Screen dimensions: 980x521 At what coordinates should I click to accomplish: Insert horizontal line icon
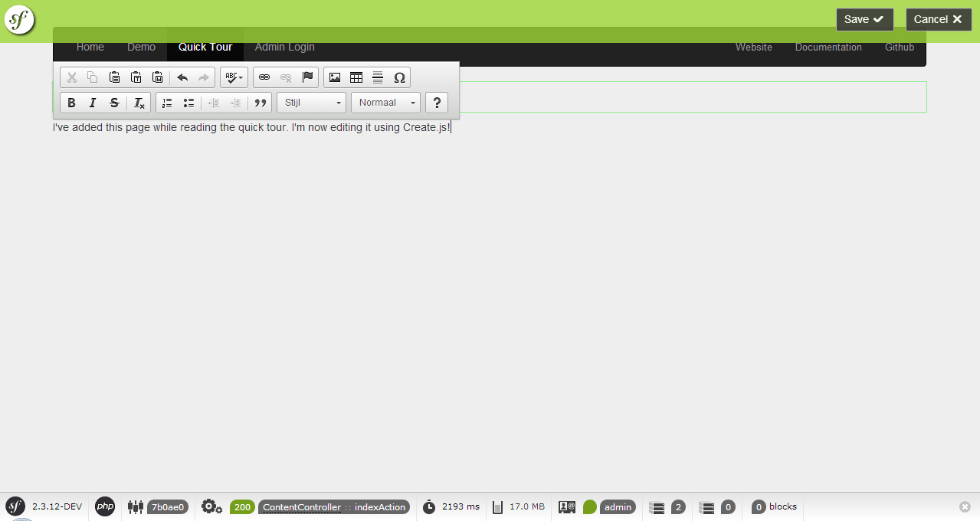[x=378, y=77]
